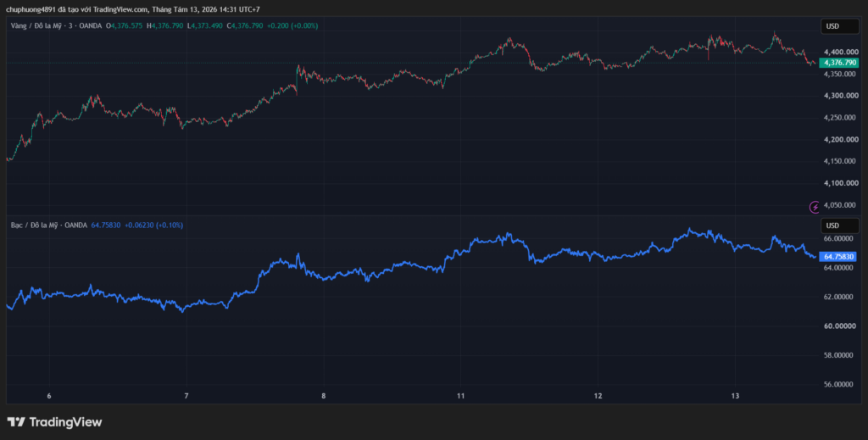This screenshot has height=440, width=868.
Task: Click date label 8 on time axis
Action: tap(323, 396)
